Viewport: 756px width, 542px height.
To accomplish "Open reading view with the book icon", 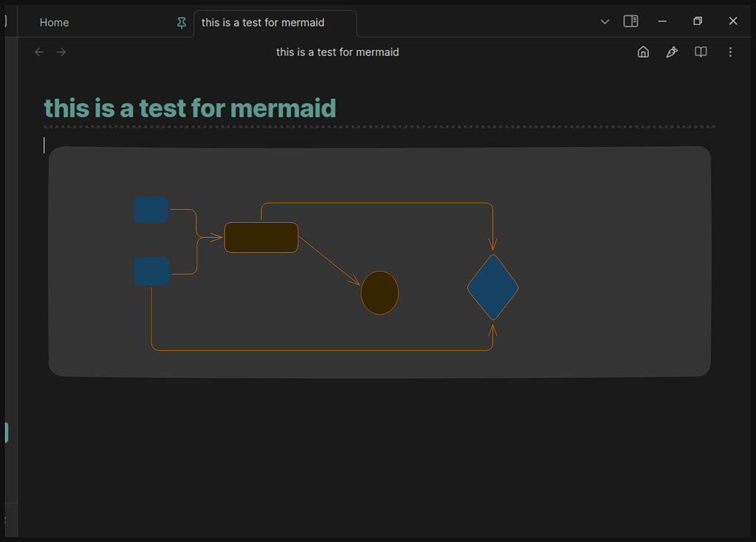I will (x=700, y=52).
